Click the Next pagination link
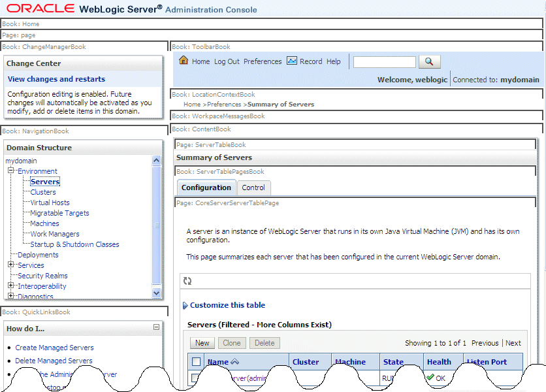This screenshot has height=392, width=546. click(513, 343)
